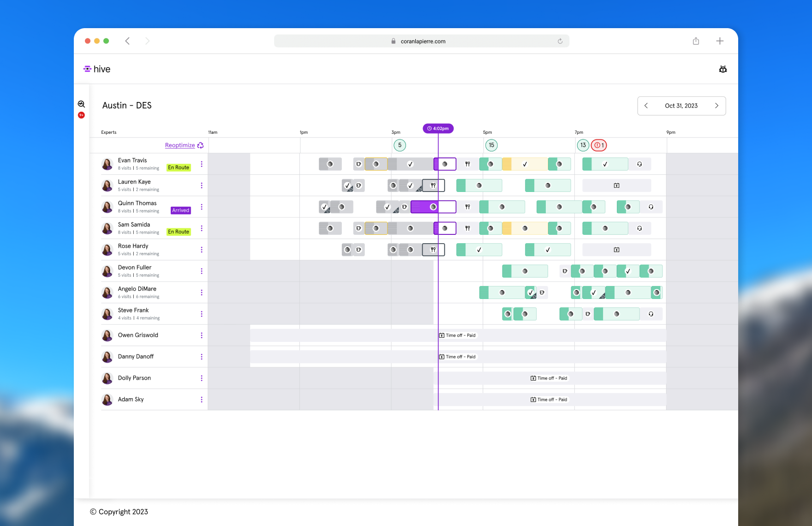Click Evan Travis's meal break icon

pyautogui.click(x=467, y=164)
